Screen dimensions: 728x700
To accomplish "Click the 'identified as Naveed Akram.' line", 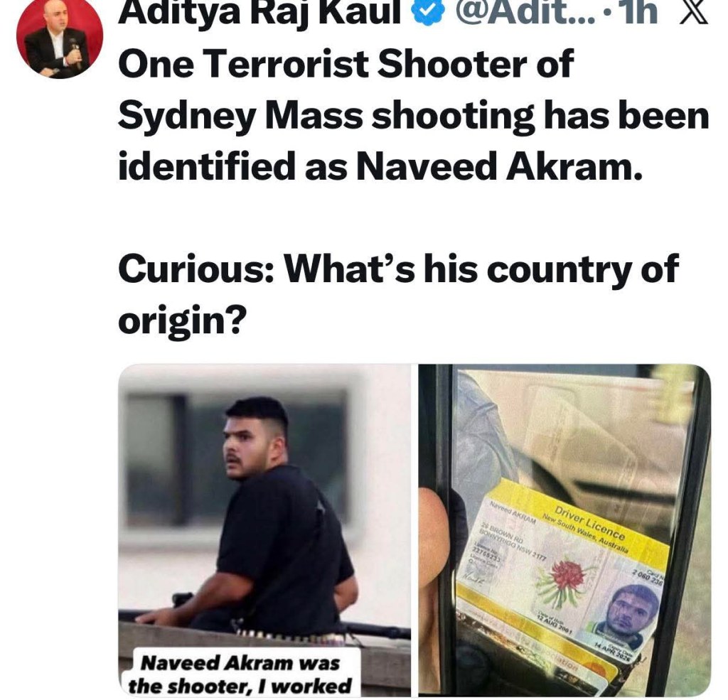I will tap(381, 166).
